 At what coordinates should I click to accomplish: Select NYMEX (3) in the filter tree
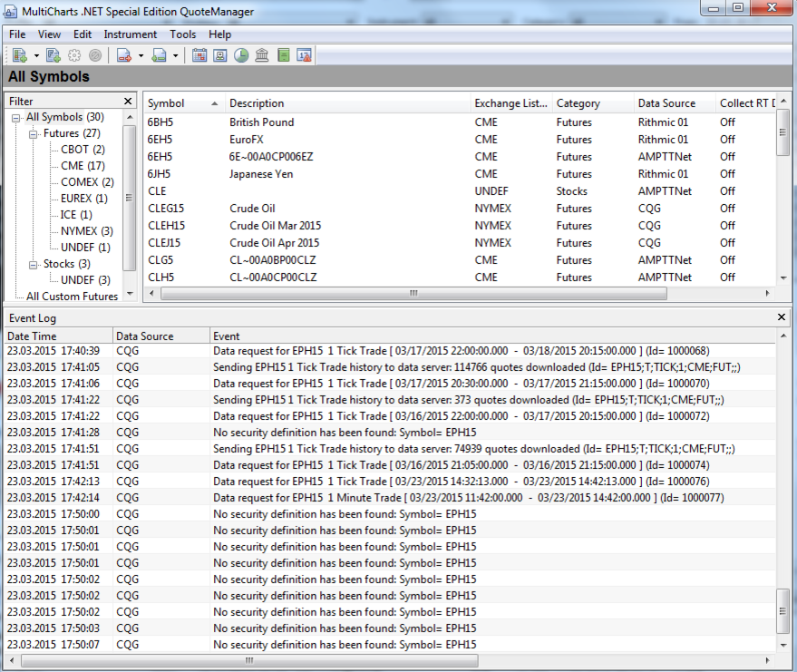point(87,230)
